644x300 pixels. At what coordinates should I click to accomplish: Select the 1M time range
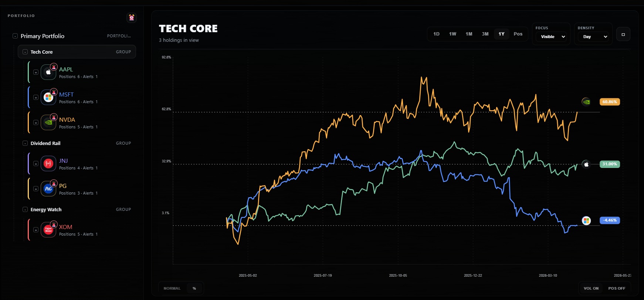point(469,34)
